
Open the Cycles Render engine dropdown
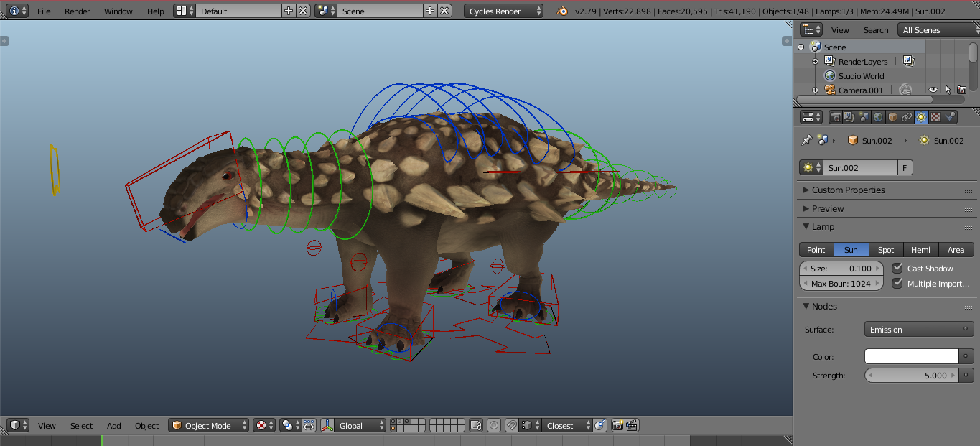[503, 11]
